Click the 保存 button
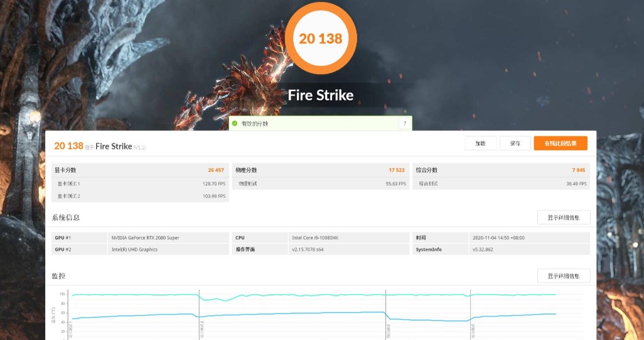644x340 pixels. pos(515,143)
